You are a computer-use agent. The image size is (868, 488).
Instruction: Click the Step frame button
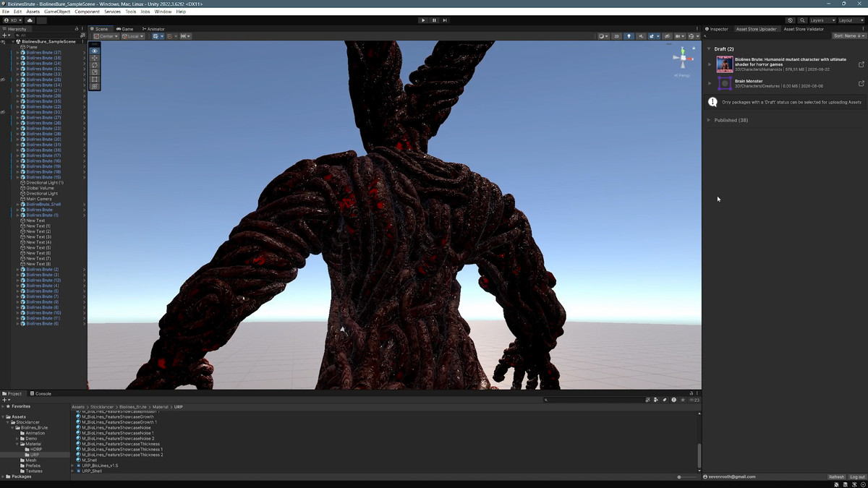coord(445,20)
